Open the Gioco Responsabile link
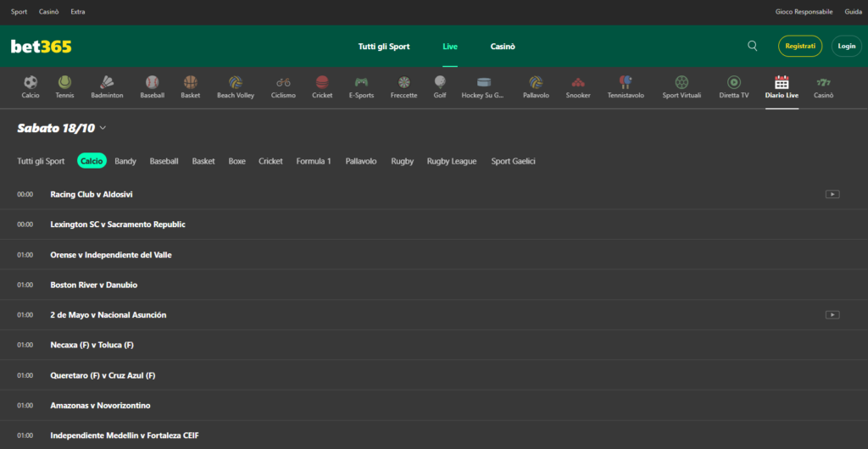 (x=804, y=12)
